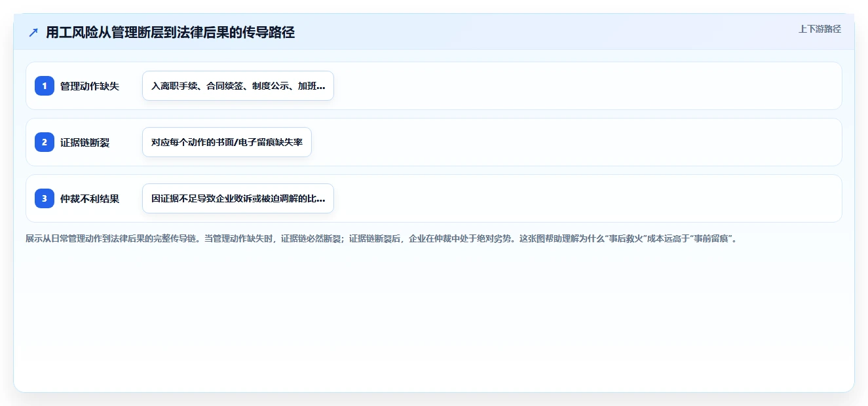868x406 pixels.
Task: Click empty space in the 证据链断裂 row
Action: pos(576,142)
